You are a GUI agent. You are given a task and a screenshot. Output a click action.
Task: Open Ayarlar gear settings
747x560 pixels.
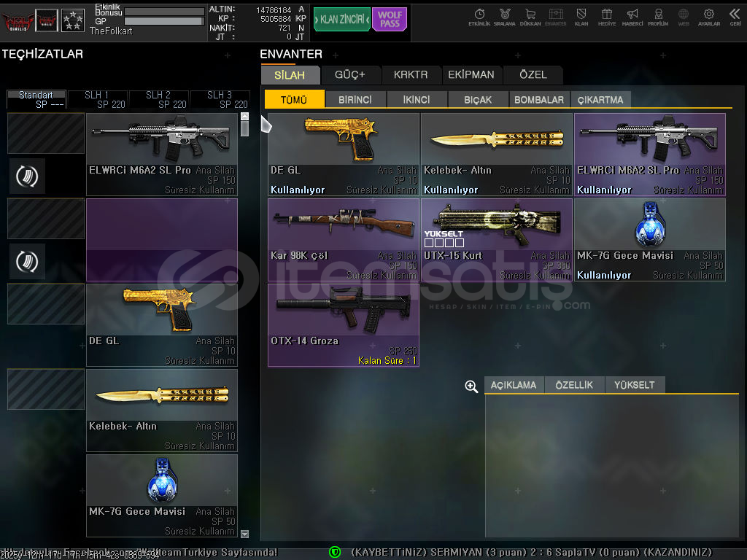(708, 16)
